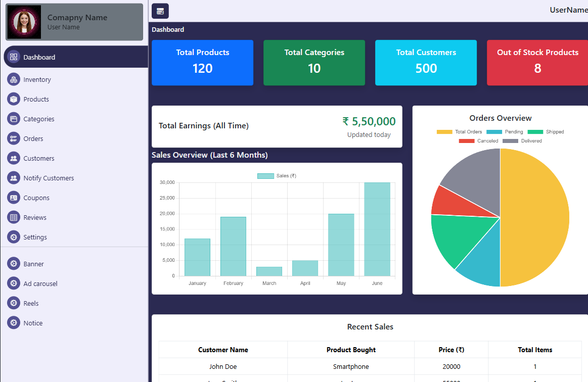Open the Dashboard menu item
Screen dimensions: 588x382
pos(39,57)
